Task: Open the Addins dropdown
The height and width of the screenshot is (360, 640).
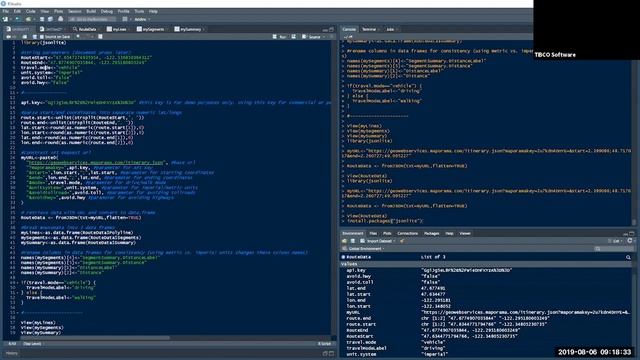Action: [142, 19]
